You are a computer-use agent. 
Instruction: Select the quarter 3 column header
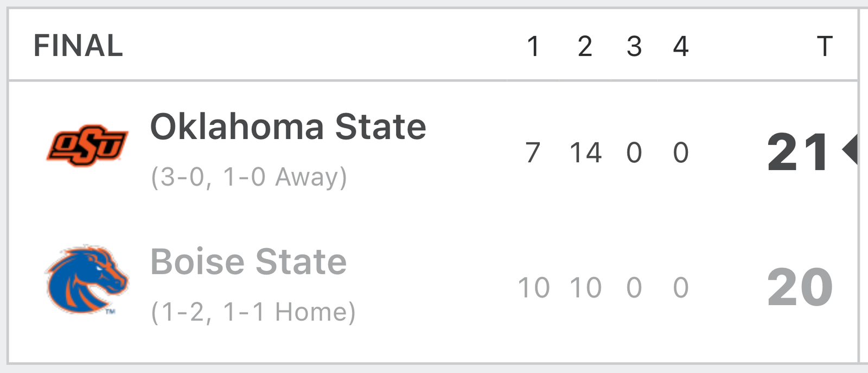tap(634, 46)
